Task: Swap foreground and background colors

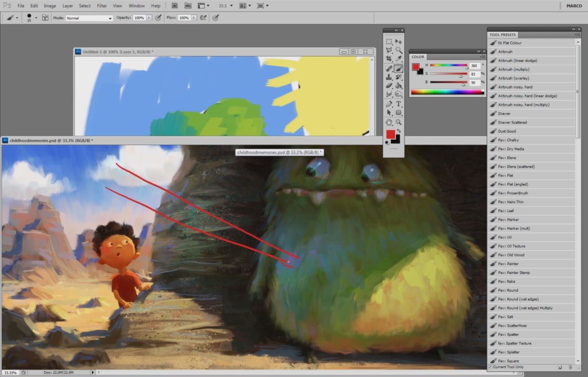Action: point(399,131)
